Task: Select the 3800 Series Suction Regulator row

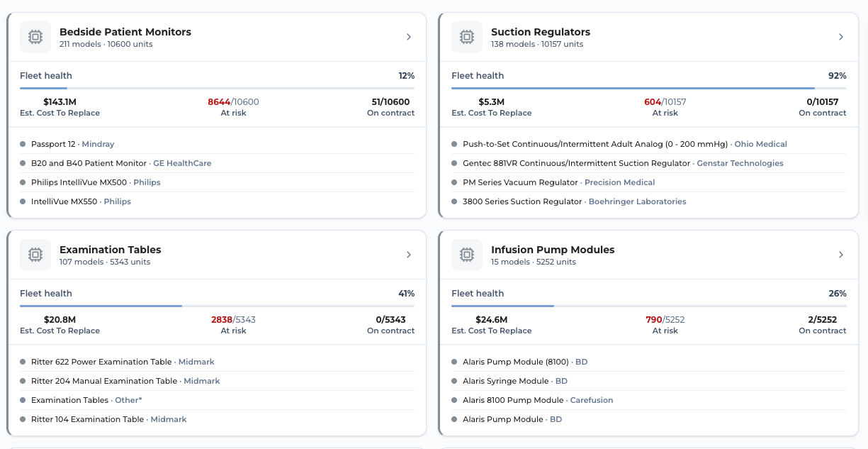Action: (649, 201)
